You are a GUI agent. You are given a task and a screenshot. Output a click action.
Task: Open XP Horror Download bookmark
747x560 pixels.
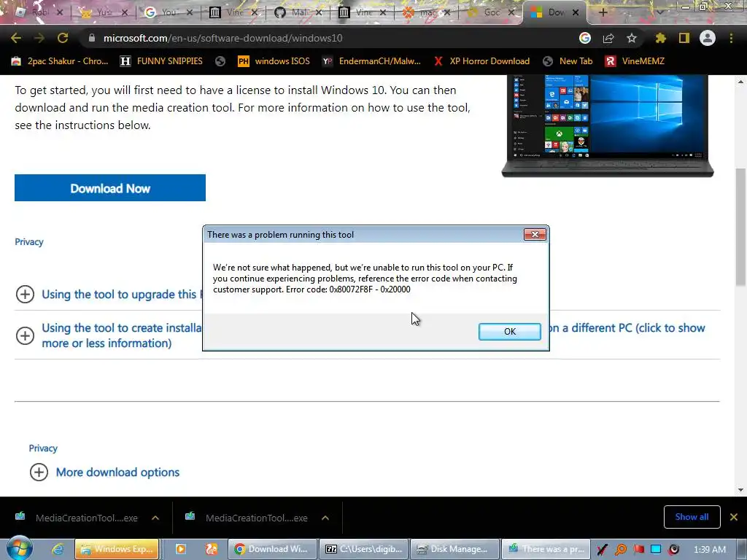coord(481,61)
